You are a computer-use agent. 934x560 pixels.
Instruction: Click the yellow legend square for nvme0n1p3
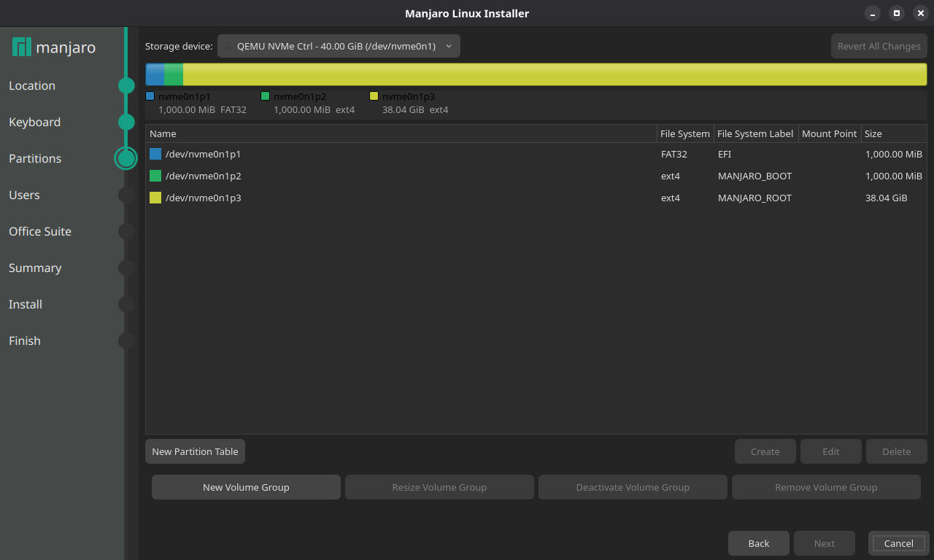(374, 96)
